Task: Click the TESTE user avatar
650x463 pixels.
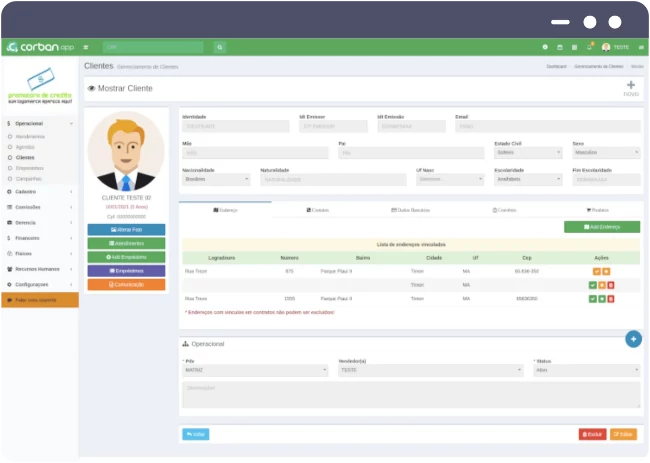Action: pyautogui.click(x=606, y=47)
